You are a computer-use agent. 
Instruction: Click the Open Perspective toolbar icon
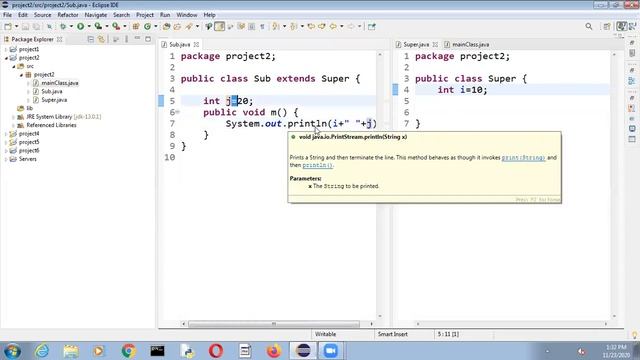click(x=607, y=27)
